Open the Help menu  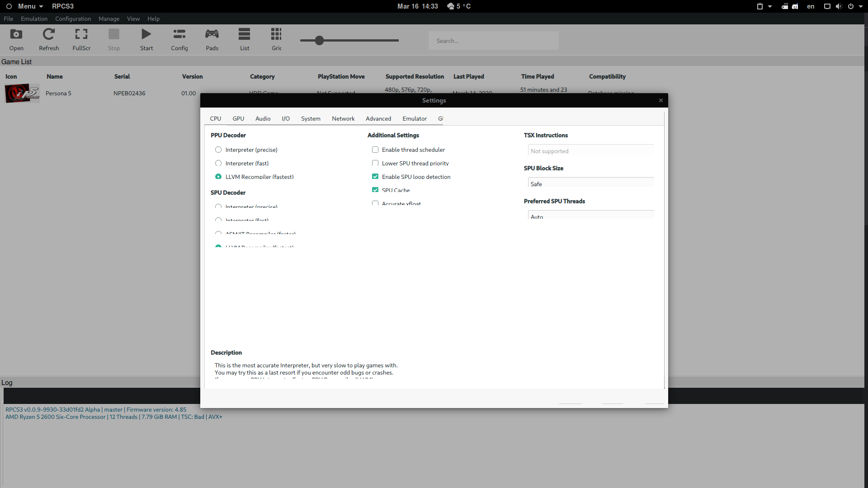(153, 19)
